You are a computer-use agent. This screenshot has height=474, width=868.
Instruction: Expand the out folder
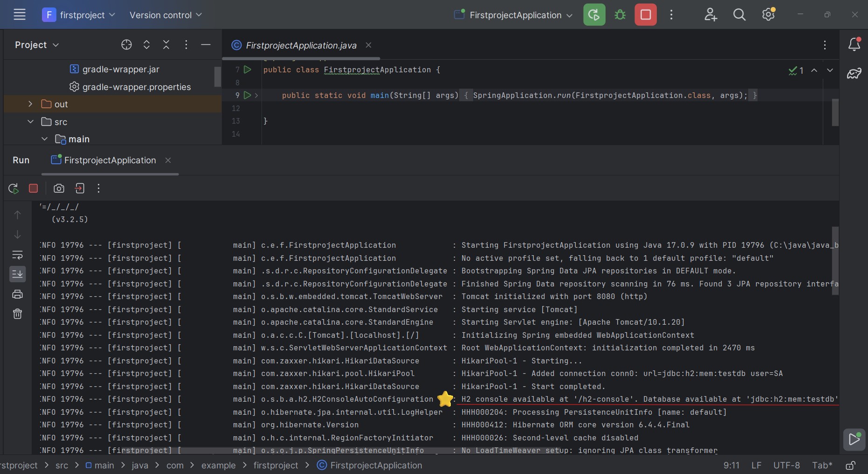(x=30, y=104)
